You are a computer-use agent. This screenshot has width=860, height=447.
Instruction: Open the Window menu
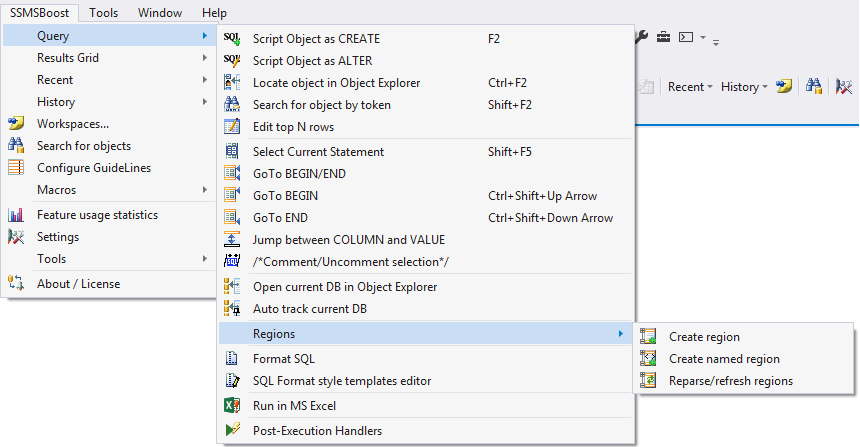point(160,13)
